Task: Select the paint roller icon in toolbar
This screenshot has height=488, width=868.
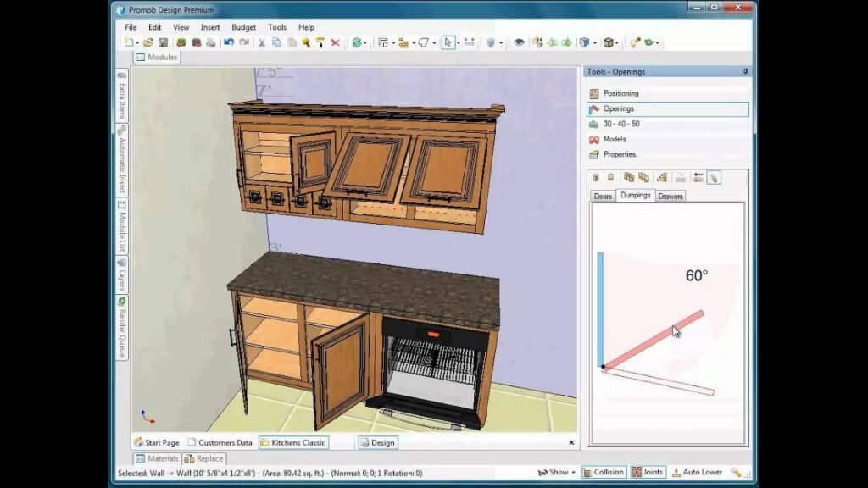Action: pyautogui.click(x=320, y=42)
